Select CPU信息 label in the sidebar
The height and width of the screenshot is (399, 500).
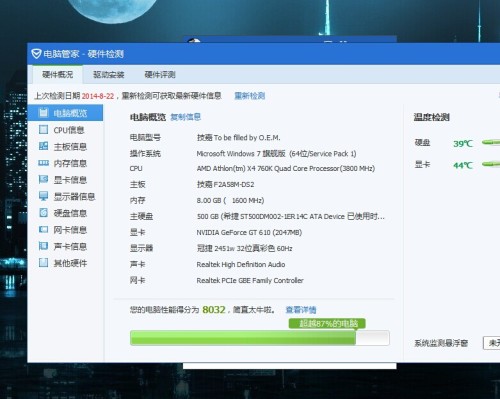pyautogui.click(x=69, y=130)
